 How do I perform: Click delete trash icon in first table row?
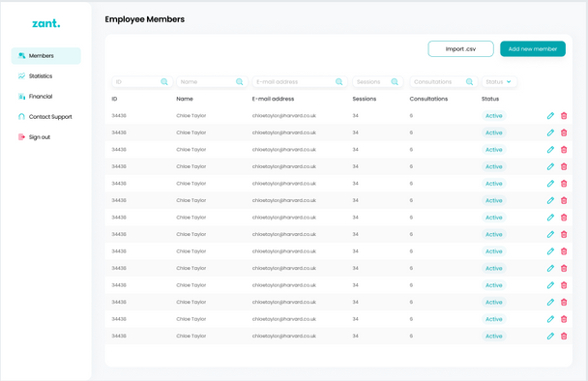[564, 116]
